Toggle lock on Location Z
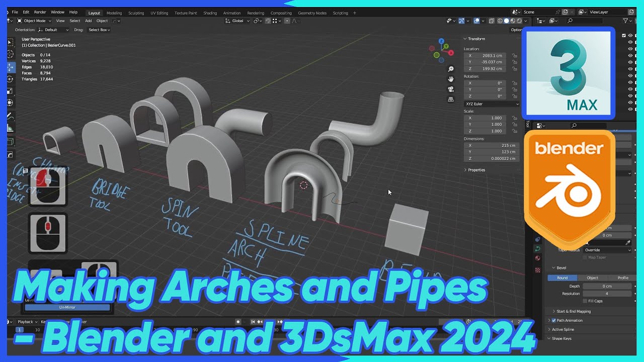Screen dimensions: 644x362 pyautogui.click(x=514, y=68)
